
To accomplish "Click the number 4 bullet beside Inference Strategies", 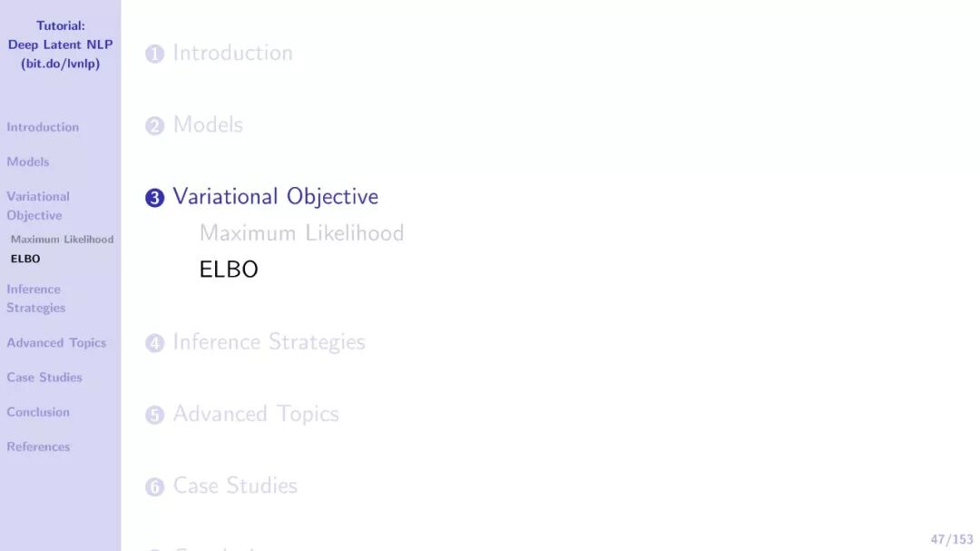I will point(155,343).
